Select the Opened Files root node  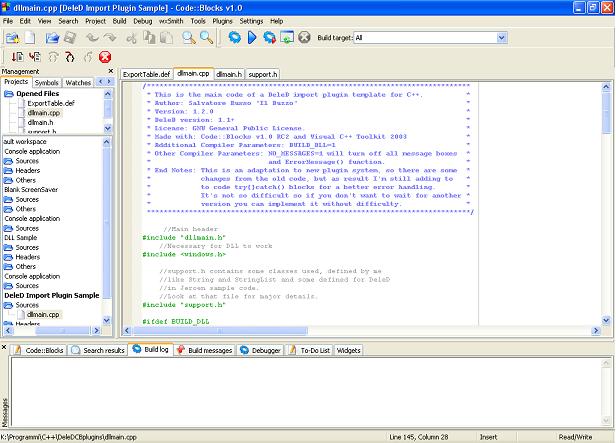click(37, 93)
